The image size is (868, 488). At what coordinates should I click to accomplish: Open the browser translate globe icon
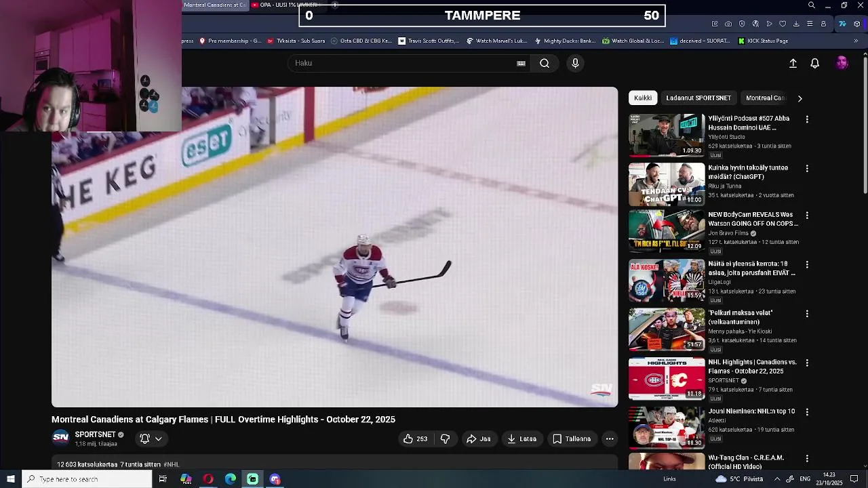[x=755, y=24]
